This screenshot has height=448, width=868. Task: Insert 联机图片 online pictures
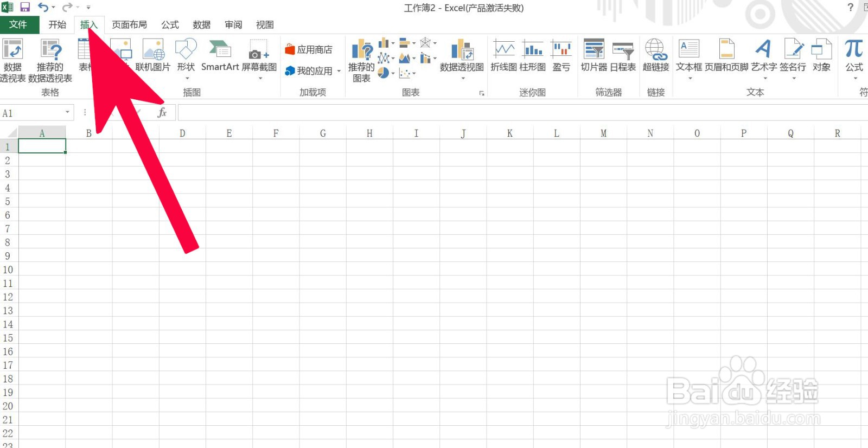point(153,56)
